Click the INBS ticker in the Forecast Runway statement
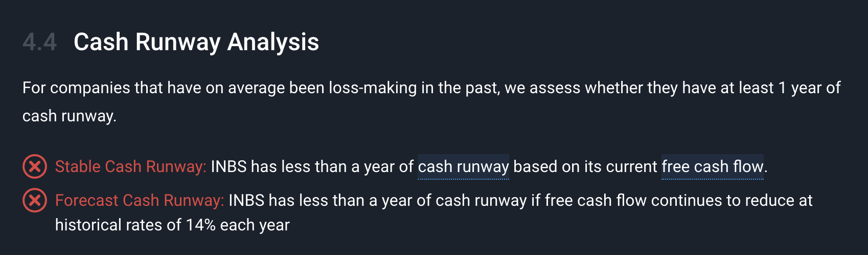Viewport: 868px width, 255px height. coord(246,201)
